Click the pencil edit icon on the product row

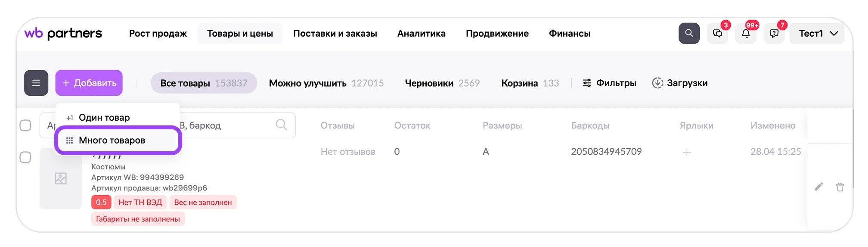(x=819, y=187)
